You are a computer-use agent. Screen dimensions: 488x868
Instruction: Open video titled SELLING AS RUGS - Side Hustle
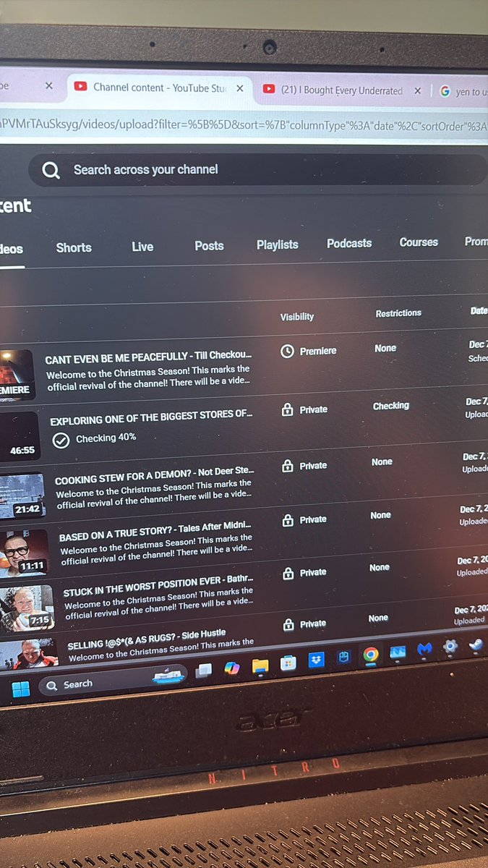(x=147, y=639)
